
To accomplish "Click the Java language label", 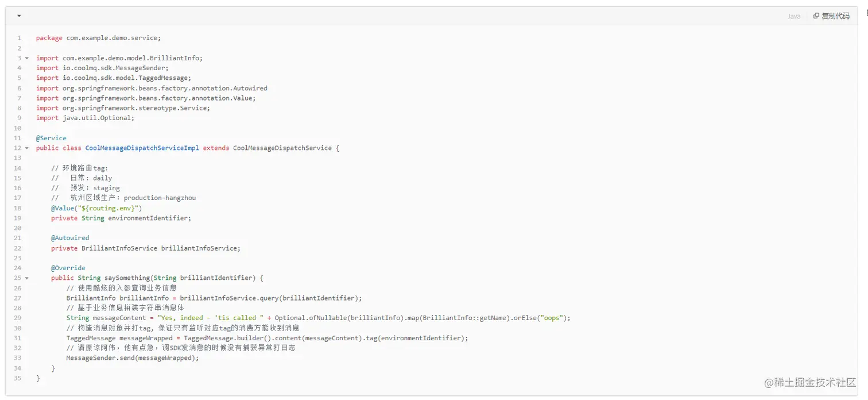I will [794, 16].
